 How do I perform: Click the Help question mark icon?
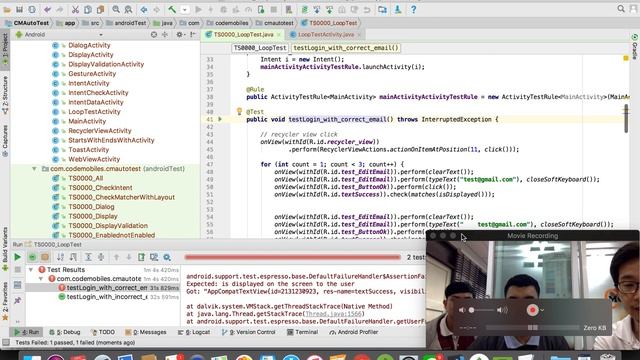[413, 9]
